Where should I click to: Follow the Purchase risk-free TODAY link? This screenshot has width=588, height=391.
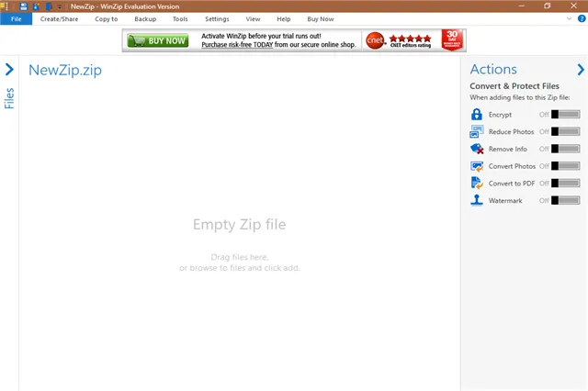tap(237, 45)
